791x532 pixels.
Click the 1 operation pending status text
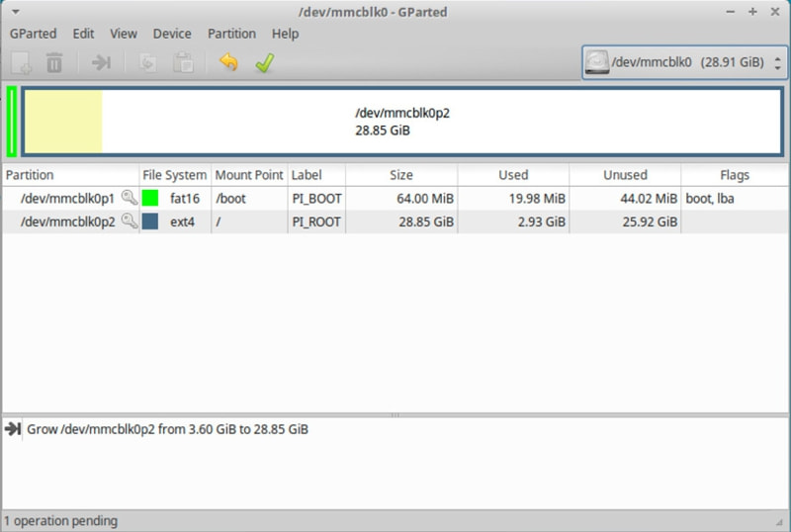(x=61, y=520)
